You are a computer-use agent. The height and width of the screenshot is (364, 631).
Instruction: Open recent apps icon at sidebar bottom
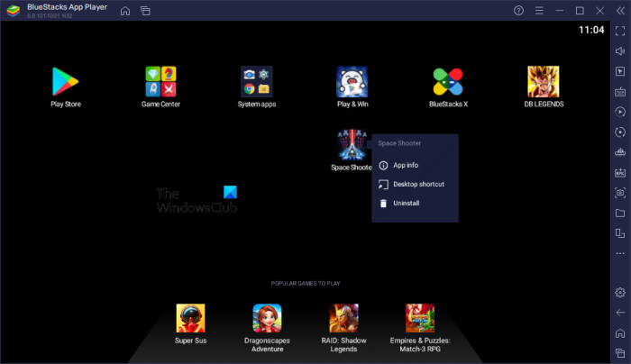click(x=620, y=353)
